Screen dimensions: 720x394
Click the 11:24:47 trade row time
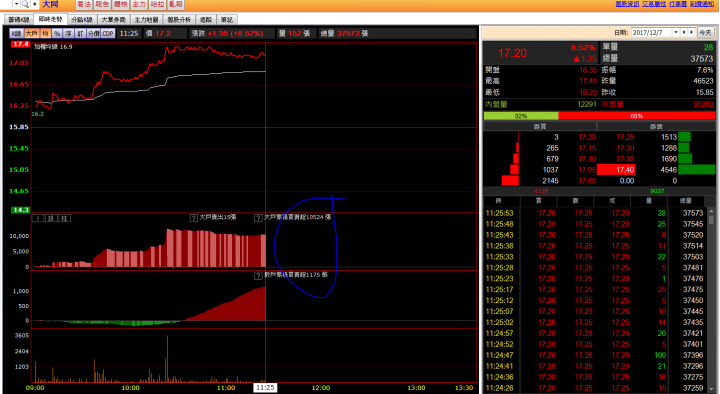coord(500,355)
